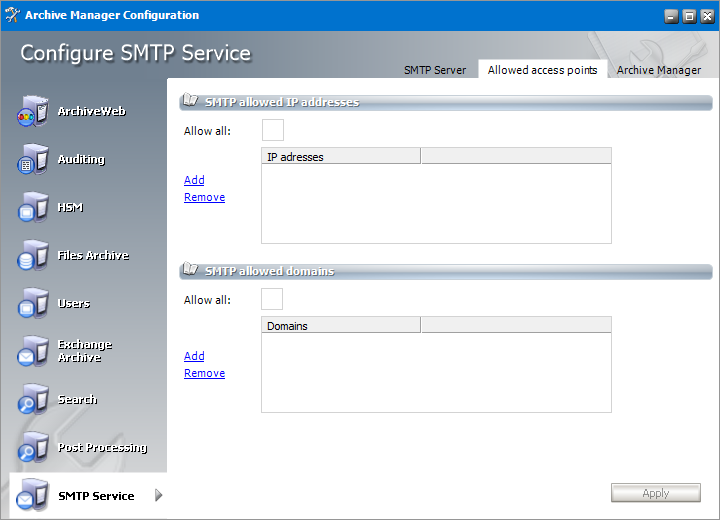Open the ArchiveWeb server icon
The image size is (720, 520).
click(33, 111)
